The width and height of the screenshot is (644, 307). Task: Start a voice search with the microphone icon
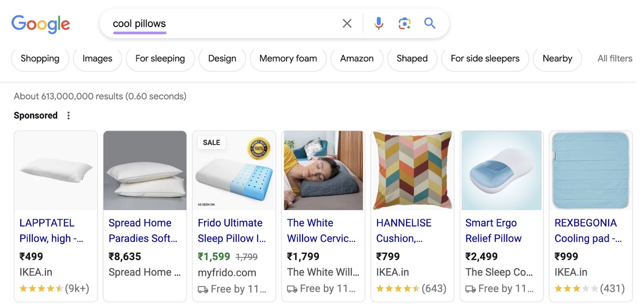(x=378, y=23)
